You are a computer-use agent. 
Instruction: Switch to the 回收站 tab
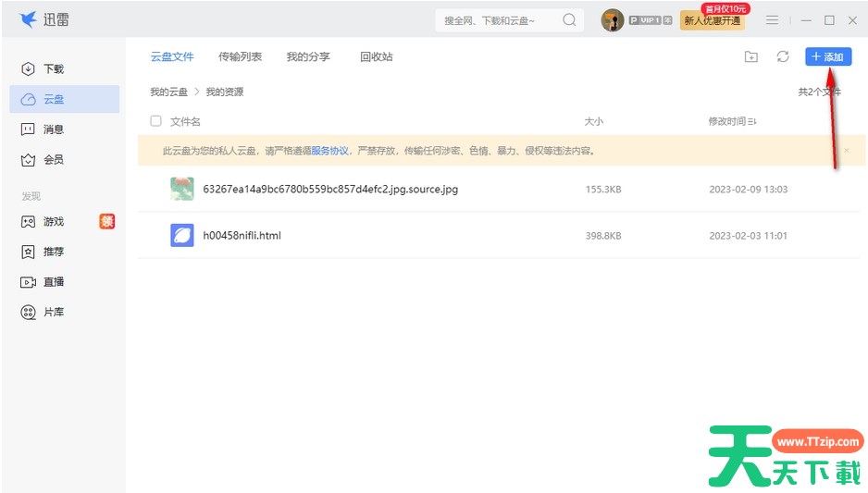point(376,56)
